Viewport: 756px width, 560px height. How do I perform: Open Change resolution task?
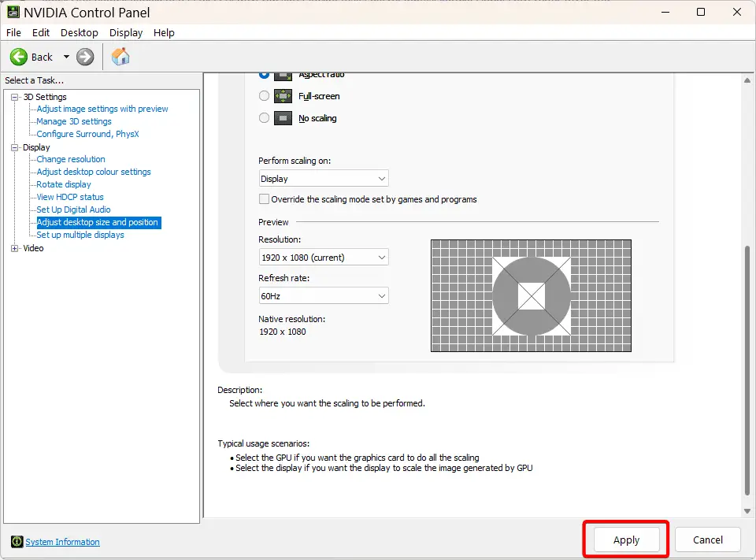point(71,159)
